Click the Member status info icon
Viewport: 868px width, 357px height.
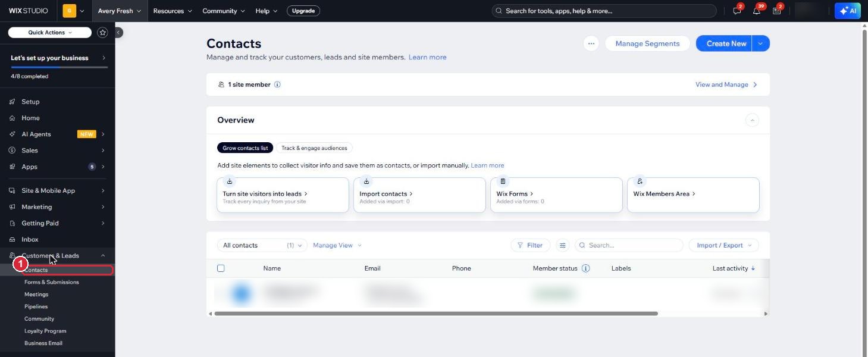pos(585,268)
